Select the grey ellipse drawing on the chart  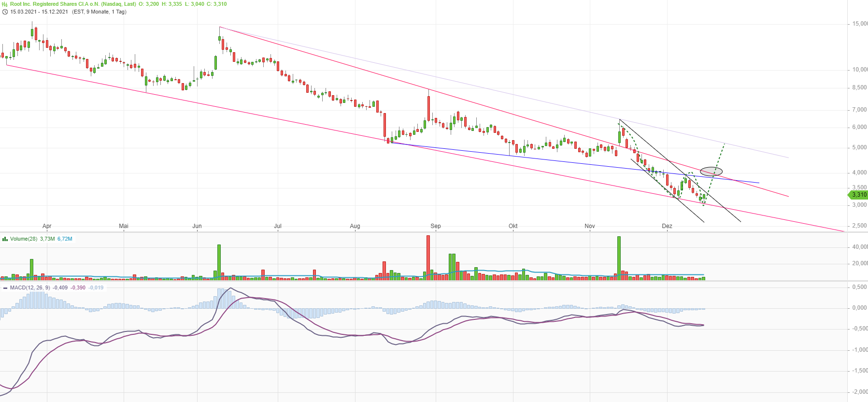coord(711,171)
